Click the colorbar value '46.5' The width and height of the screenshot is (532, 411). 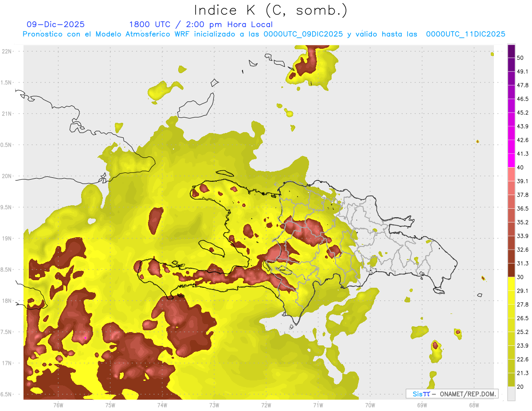tap(523, 99)
